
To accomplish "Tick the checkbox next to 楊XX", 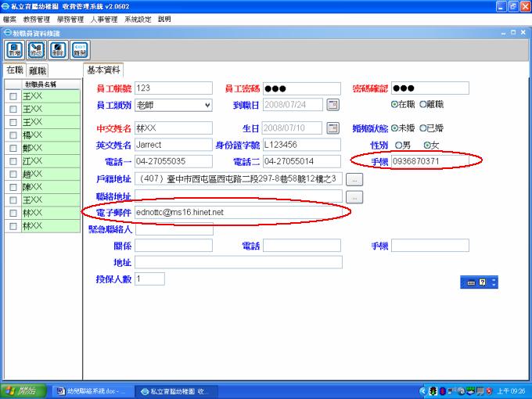I will click(x=13, y=135).
